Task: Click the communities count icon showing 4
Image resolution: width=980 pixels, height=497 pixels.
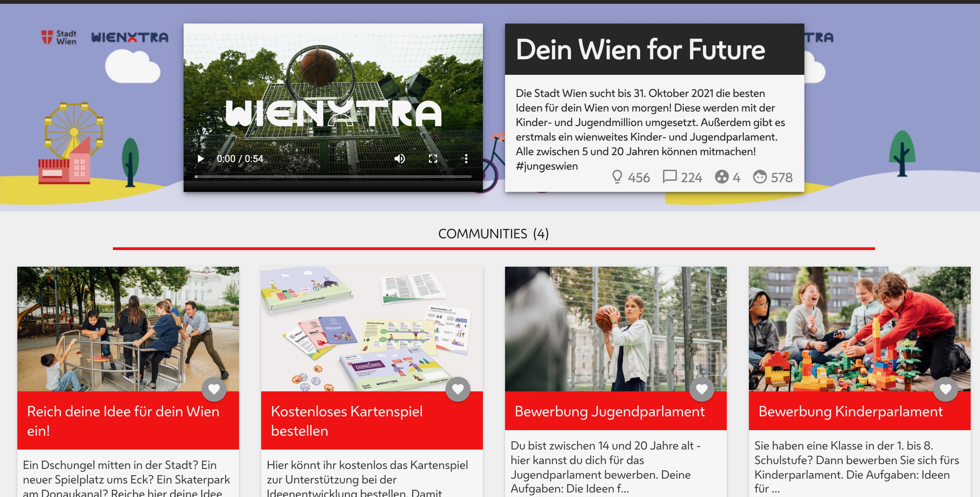Action: pos(721,177)
